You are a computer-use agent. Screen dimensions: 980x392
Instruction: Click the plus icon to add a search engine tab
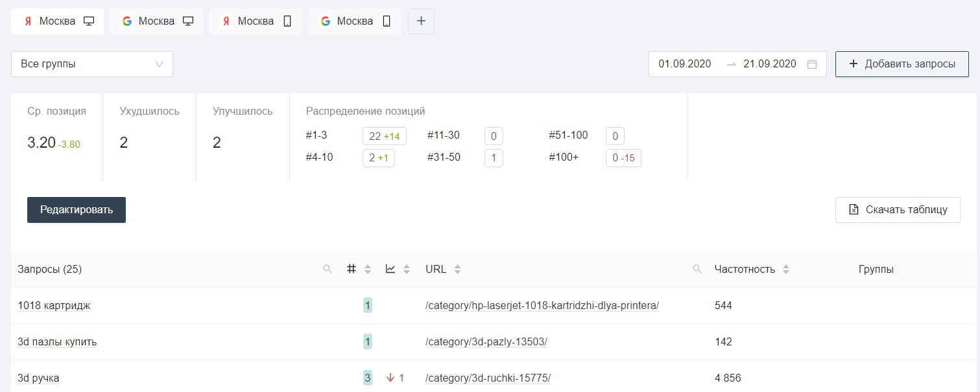(421, 21)
